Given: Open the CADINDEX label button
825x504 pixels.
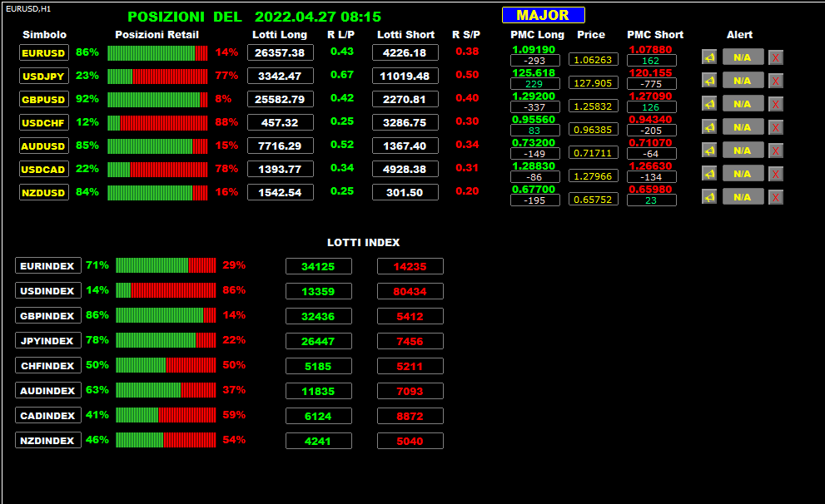Looking at the screenshot, I should [48, 416].
